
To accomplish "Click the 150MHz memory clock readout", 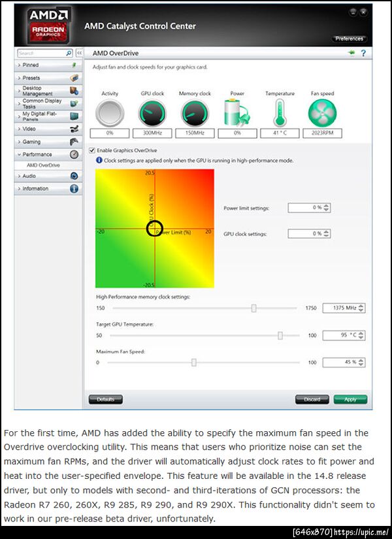I will pos(195,133).
